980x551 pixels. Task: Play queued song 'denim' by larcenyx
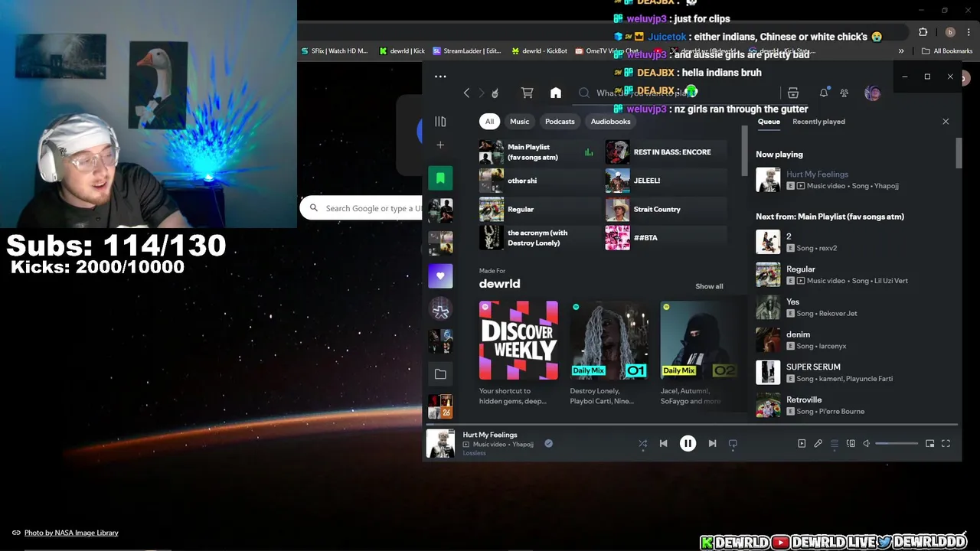852,340
